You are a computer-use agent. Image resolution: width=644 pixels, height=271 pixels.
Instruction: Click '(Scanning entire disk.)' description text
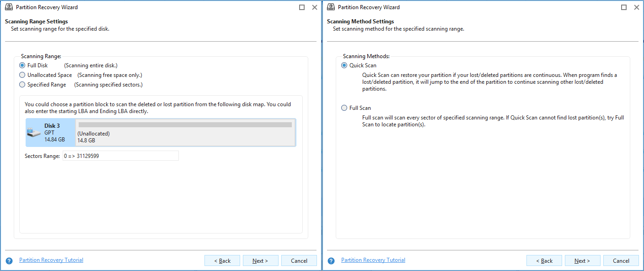tap(91, 65)
